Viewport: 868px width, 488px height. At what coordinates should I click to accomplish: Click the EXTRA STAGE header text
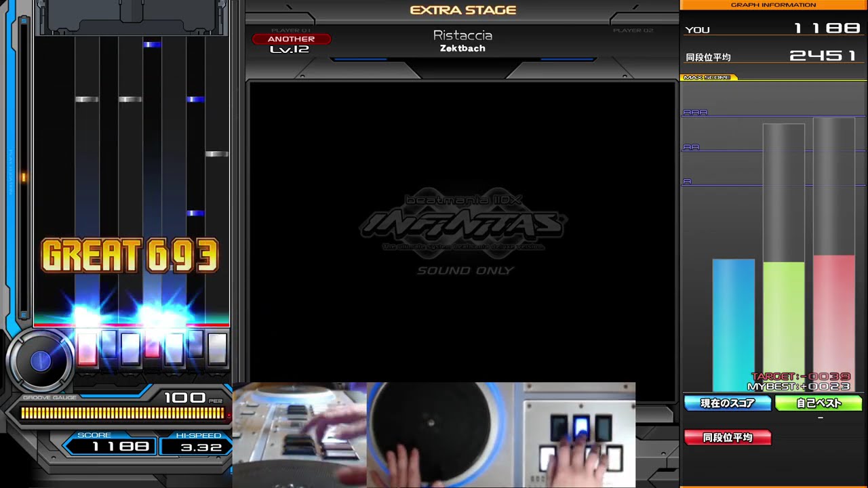(x=463, y=10)
